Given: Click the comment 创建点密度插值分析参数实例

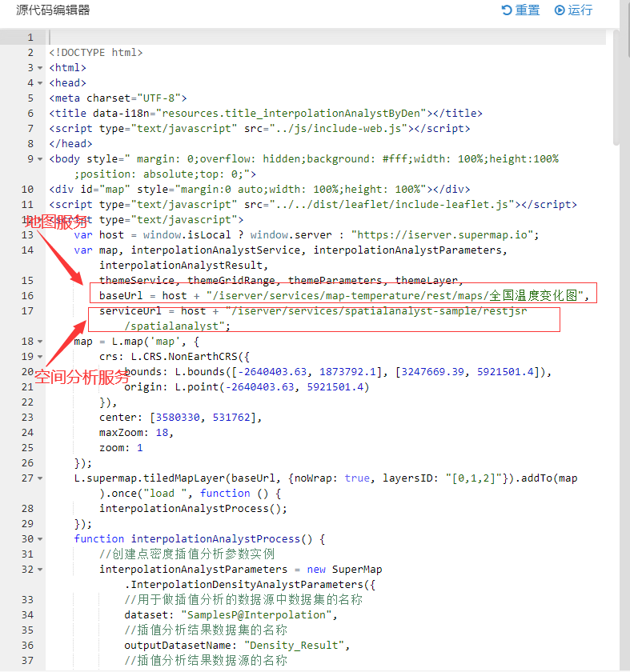Looking at the screenshot, I should click(x=187, y=554).
